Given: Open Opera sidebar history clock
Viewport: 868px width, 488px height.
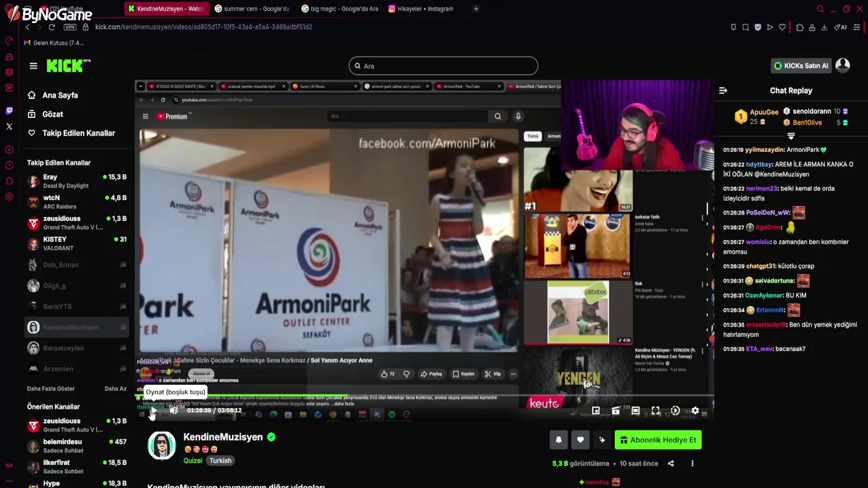Looking at the screenshot, I should click(9, 165).
